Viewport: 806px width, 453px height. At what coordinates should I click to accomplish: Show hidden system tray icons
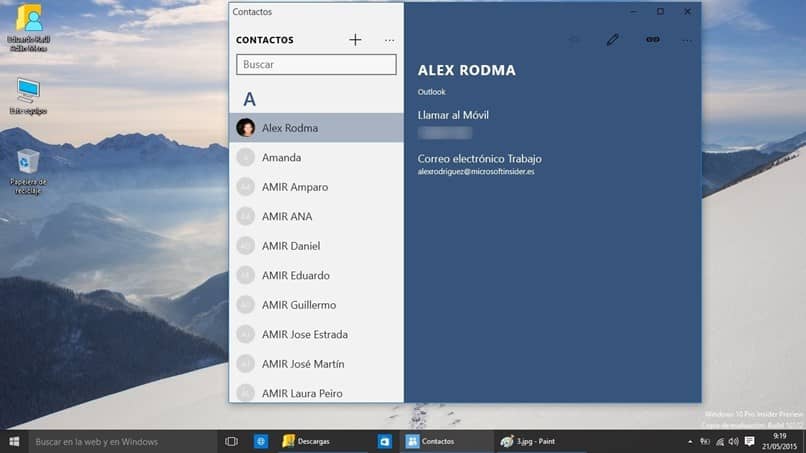(x=690, y=442)
